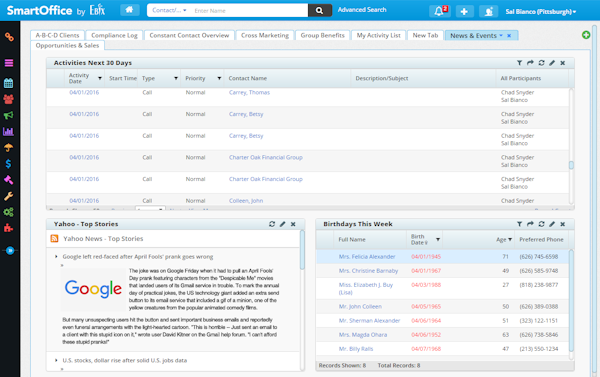This screenshot has height=377, width=600.
Task: Open the Contact search type dropdown
Action: tap(169, 10)
